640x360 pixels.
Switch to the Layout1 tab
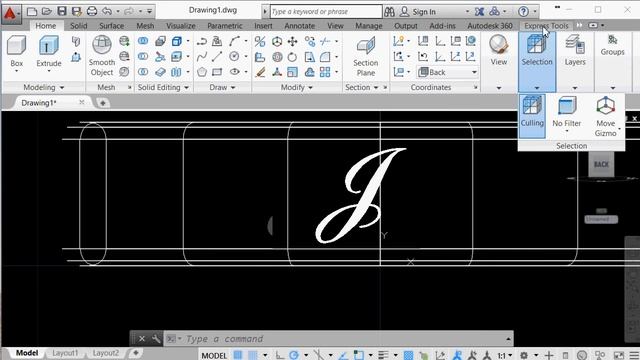[x=65, y=353]
